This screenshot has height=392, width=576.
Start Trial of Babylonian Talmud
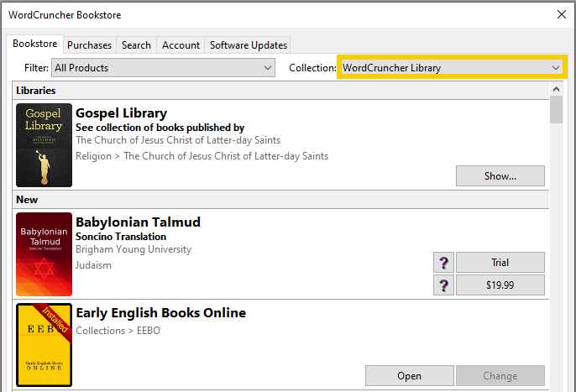500,263
